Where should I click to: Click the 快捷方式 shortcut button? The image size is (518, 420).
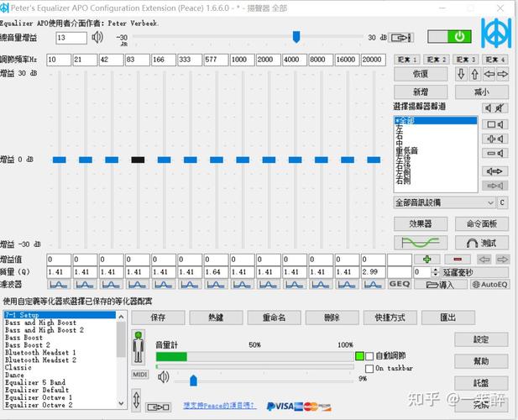point(390,318)
